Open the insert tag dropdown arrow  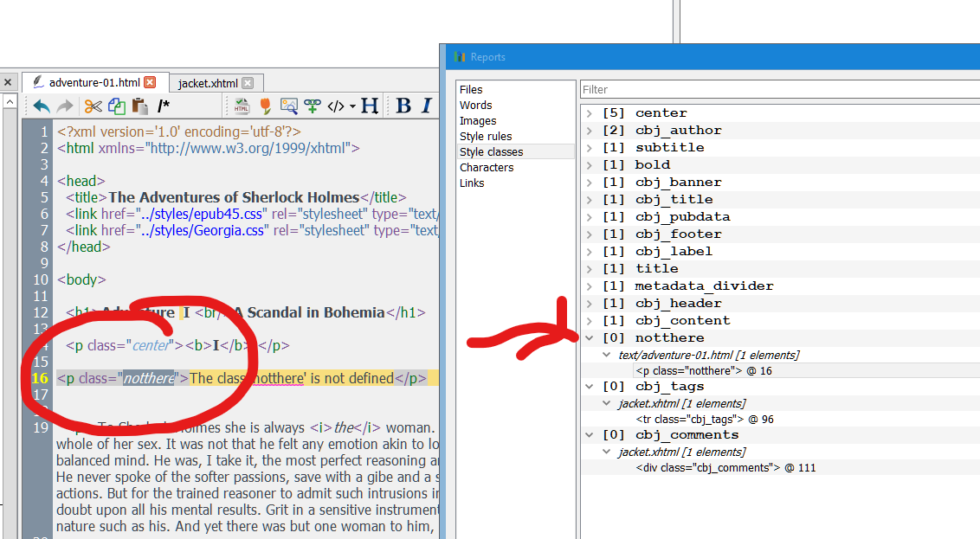(x=352, y=107)
